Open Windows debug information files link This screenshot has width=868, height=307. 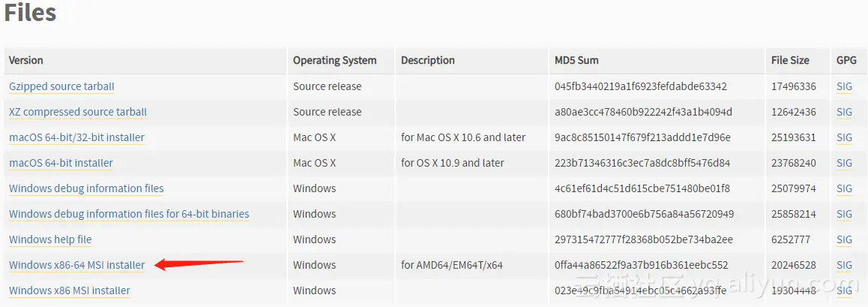point(86,188)
